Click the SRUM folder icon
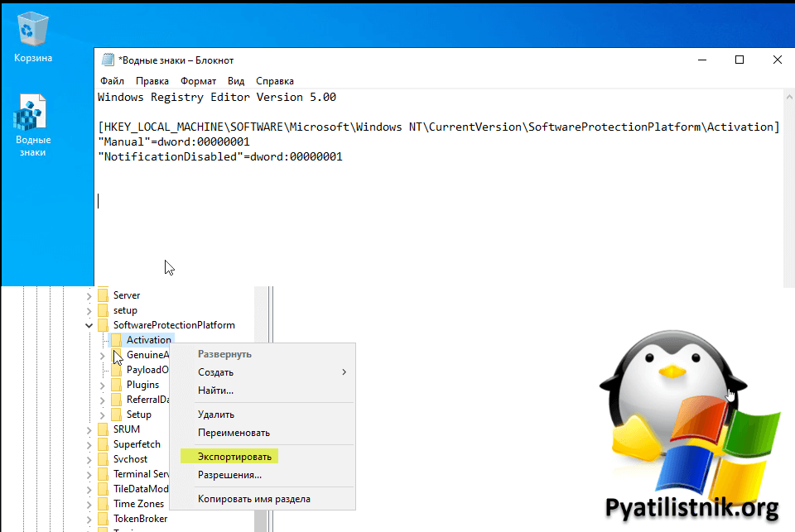 [x=103, y=429]
